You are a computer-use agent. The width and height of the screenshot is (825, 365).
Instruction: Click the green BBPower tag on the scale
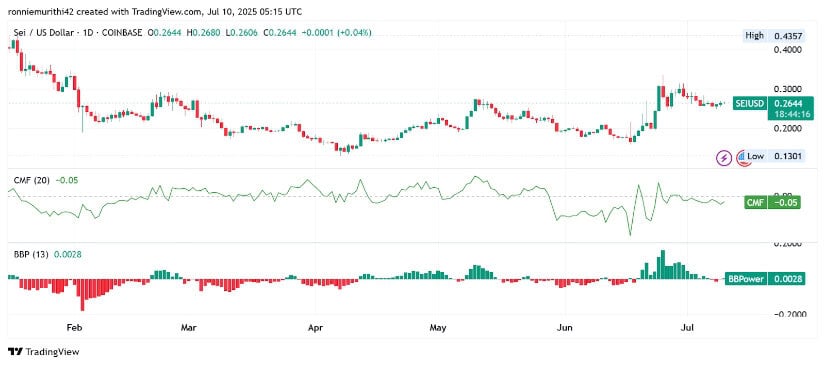(746, 279)
